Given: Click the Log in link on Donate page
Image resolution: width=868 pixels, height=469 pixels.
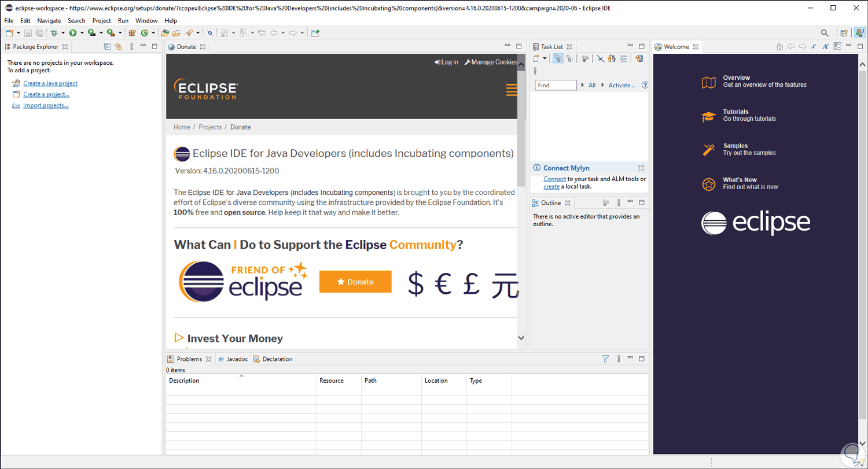Looking at the screenshot, I should tap(446, 62).
